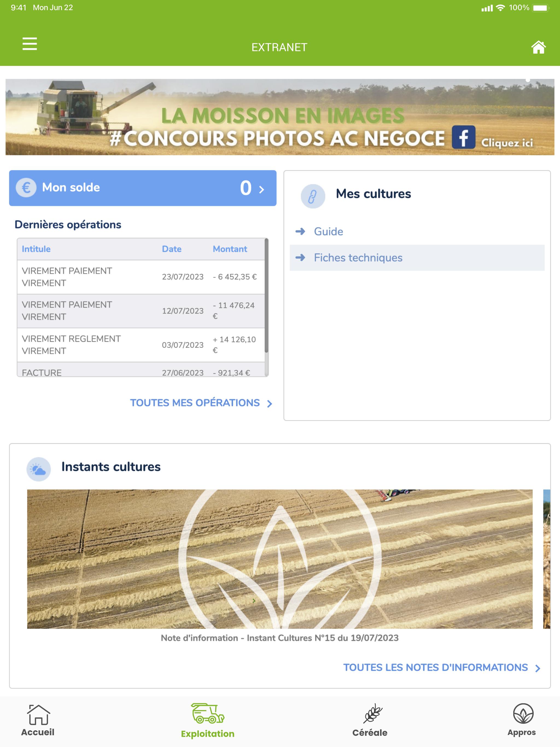Image resolution: width=560 pixels, height=747 pixels.
Task: Tap the weather icon by Instants cultures
Action: click(39, 469)
